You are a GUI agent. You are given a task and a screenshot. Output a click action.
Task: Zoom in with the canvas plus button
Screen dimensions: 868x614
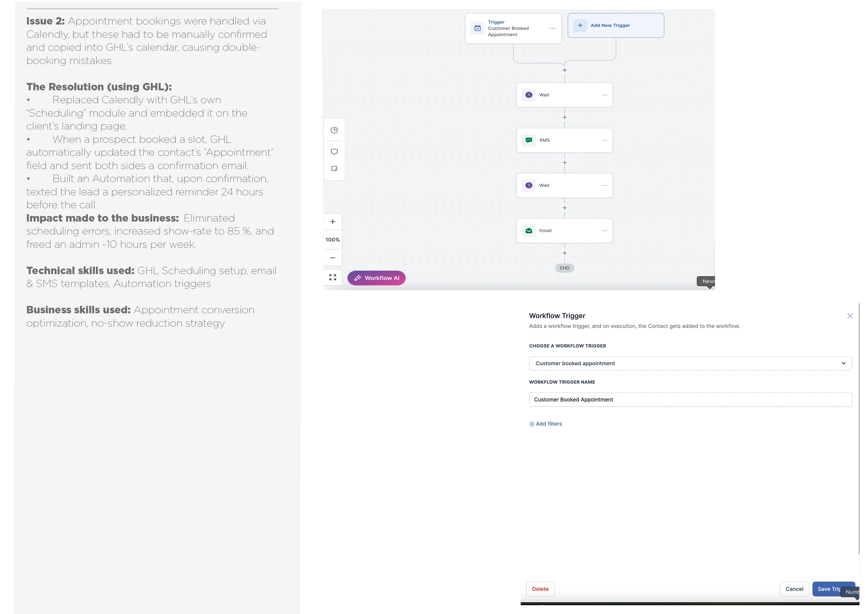coord(333,222)
